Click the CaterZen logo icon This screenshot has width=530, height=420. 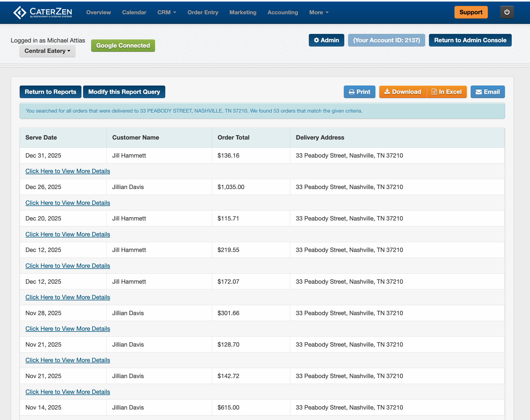[20, 12]
